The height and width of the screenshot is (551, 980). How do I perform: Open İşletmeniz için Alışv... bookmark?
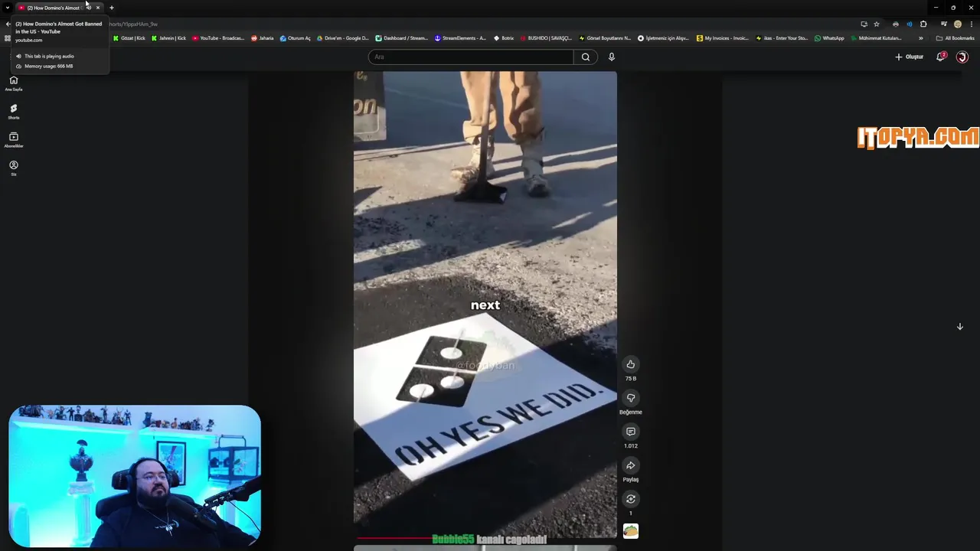[663, 38]
